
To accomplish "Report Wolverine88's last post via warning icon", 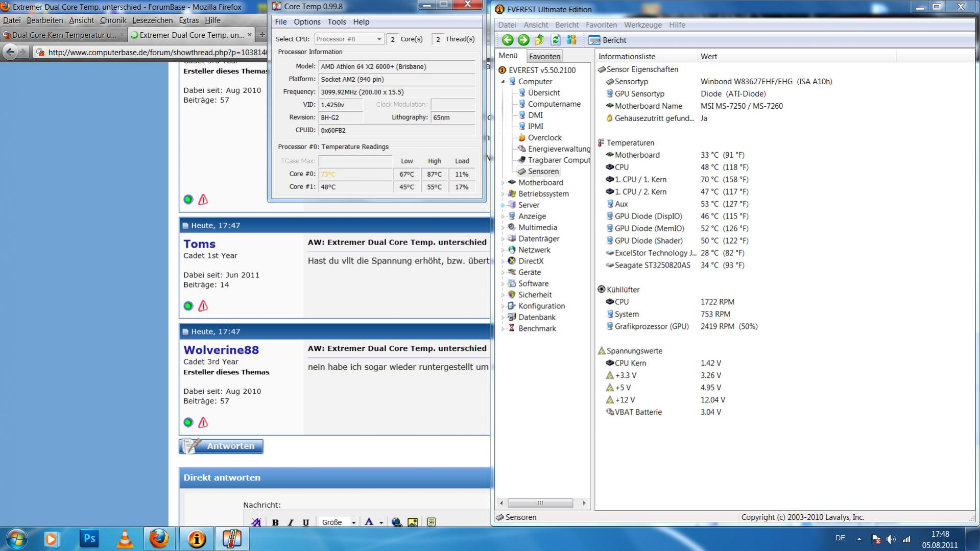I will [203, 422].
